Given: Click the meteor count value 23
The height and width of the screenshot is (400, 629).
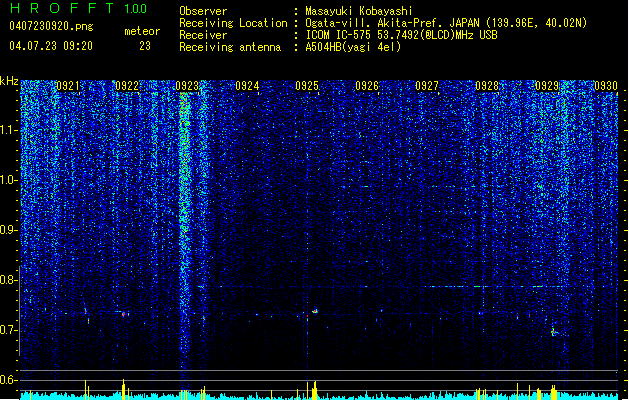Looking at the screenshot, I should pos(145,46).
